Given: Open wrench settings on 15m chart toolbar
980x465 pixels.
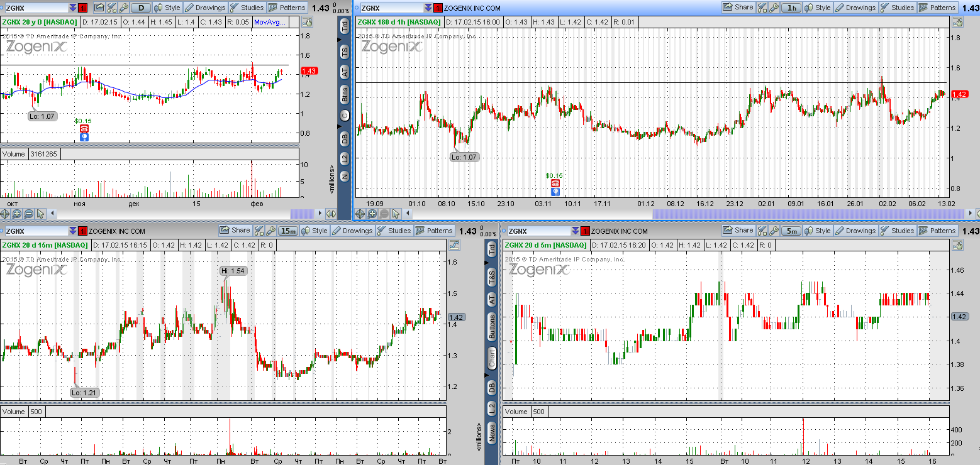Looking at the screenshot, I should click(x=270, y=231).
